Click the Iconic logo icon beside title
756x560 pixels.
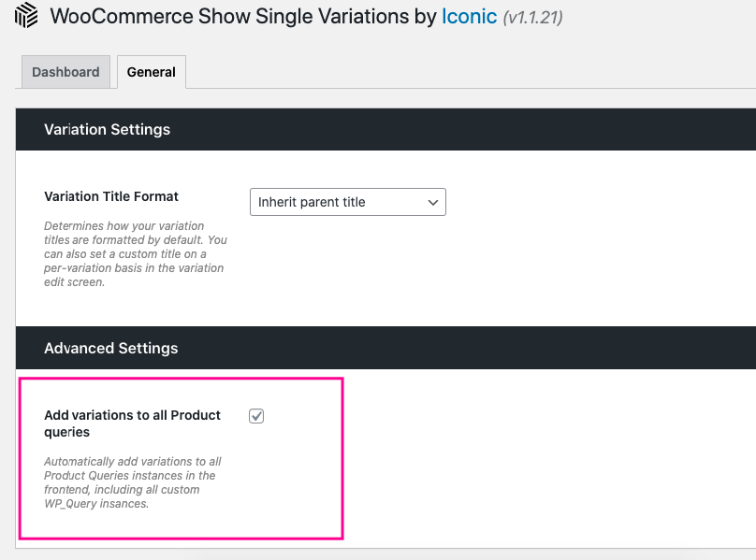[x=26, y=17]
